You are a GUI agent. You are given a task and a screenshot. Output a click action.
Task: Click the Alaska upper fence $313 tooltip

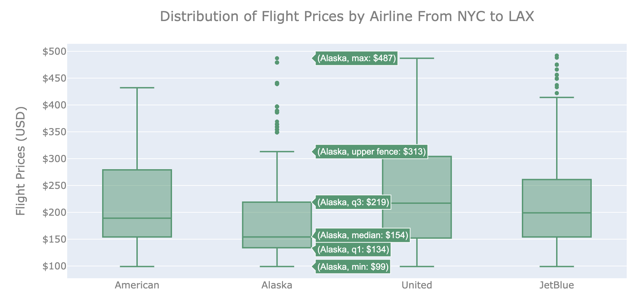(x=371, y=152)
